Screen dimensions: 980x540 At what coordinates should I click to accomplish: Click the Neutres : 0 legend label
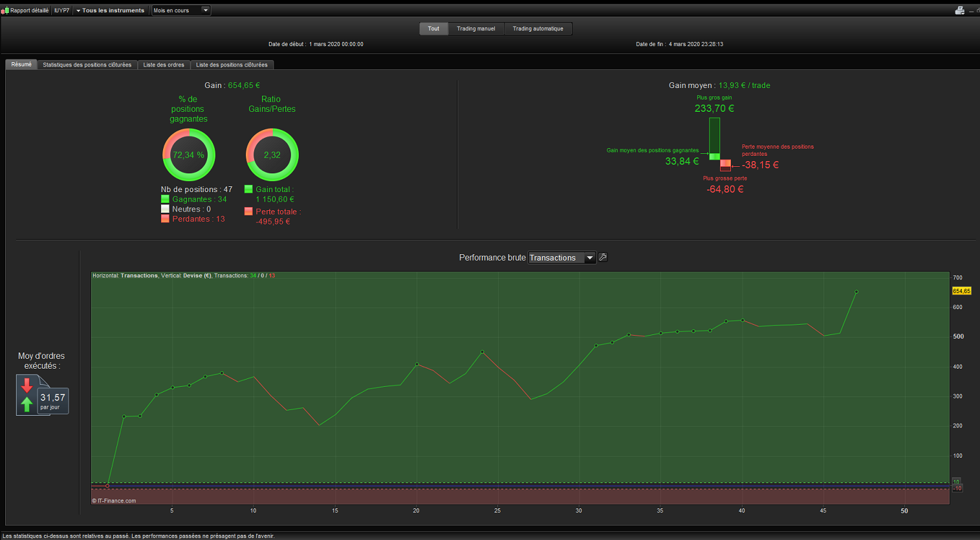pyautogui.click(x=191, y=209)
